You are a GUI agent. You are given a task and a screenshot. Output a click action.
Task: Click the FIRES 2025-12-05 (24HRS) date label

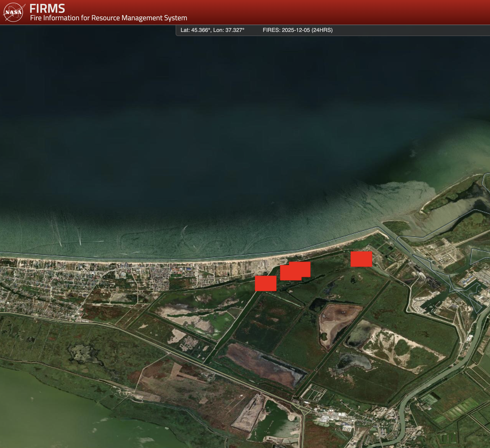(x=297, y=30)
